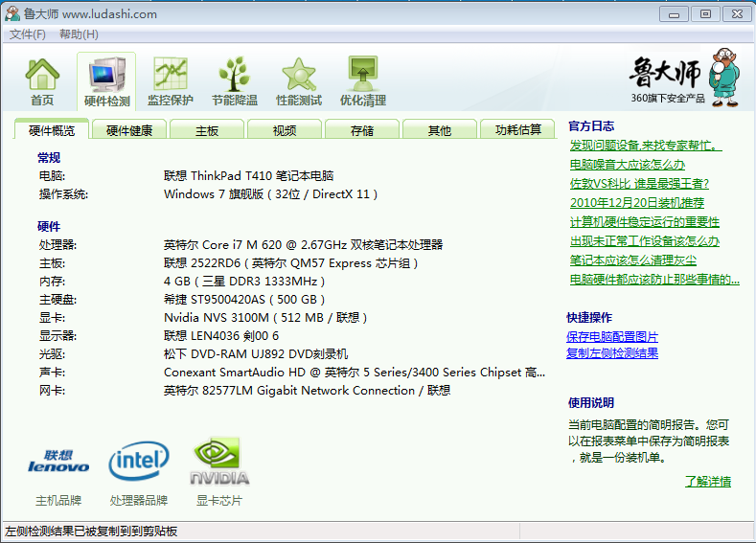Maximize the 鲁大师 window
The height and width of the screenshot is (543, 756).
705,14
